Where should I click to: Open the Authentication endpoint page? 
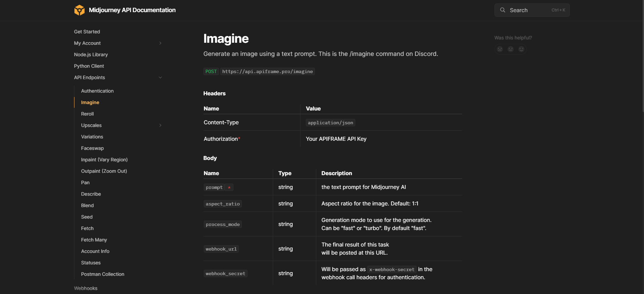pyautogui.click(x=97, y=91)
